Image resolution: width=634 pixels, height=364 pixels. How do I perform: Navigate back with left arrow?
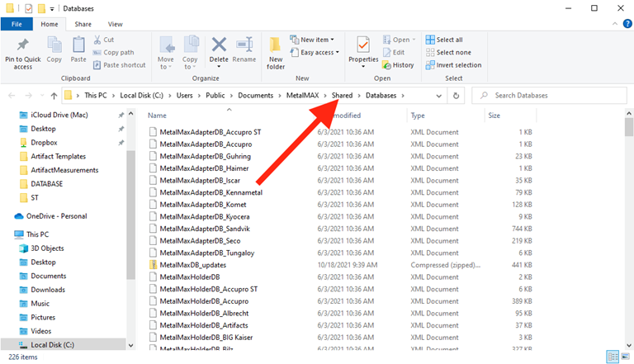click(x=12, y=96)
